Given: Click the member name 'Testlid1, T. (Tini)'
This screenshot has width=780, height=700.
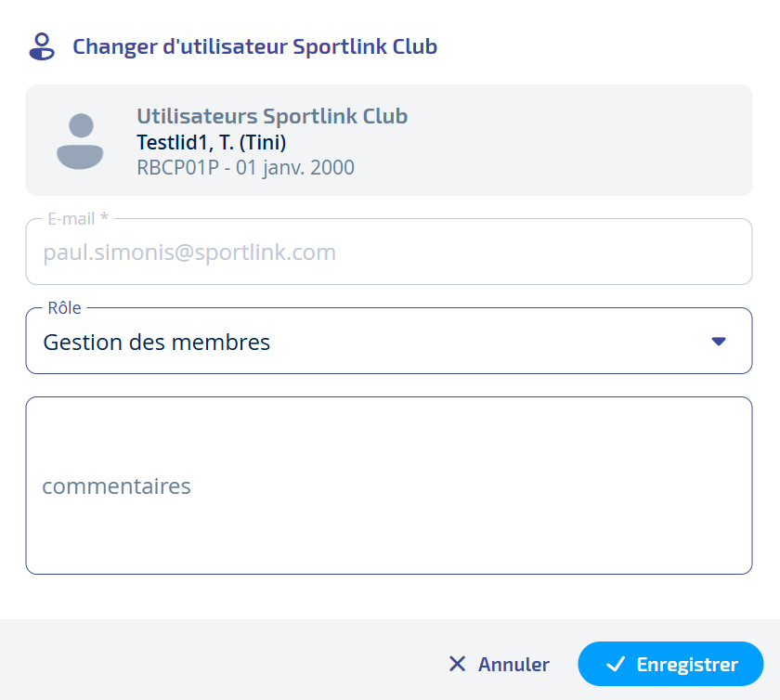Looking at the screenshot, I should click(212, 142).
